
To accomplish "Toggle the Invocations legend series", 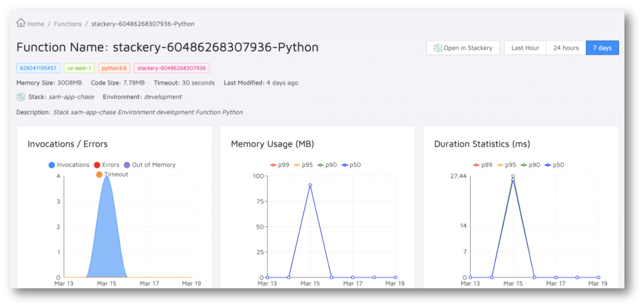I will 69,165.
